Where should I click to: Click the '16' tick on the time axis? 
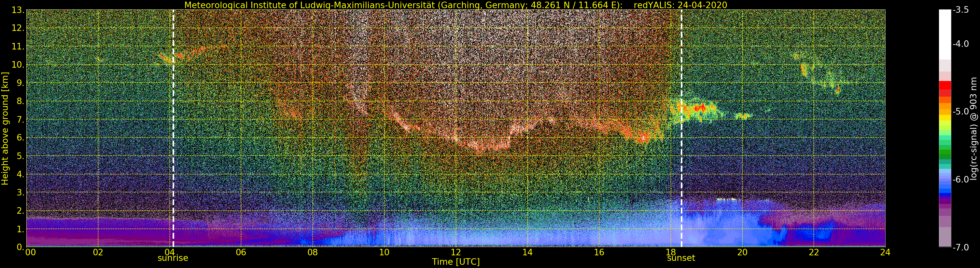(599, 252)
